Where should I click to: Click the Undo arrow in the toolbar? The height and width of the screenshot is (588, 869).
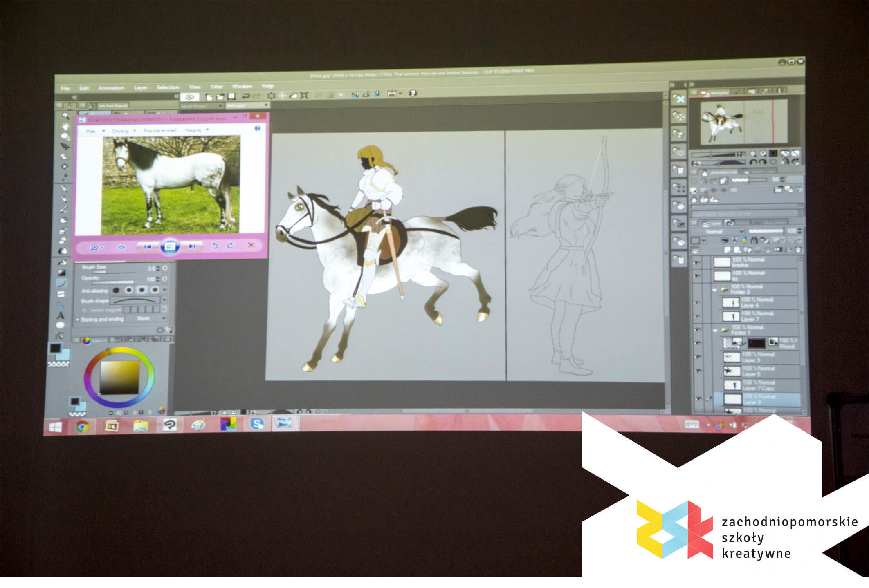pos(246,96)
